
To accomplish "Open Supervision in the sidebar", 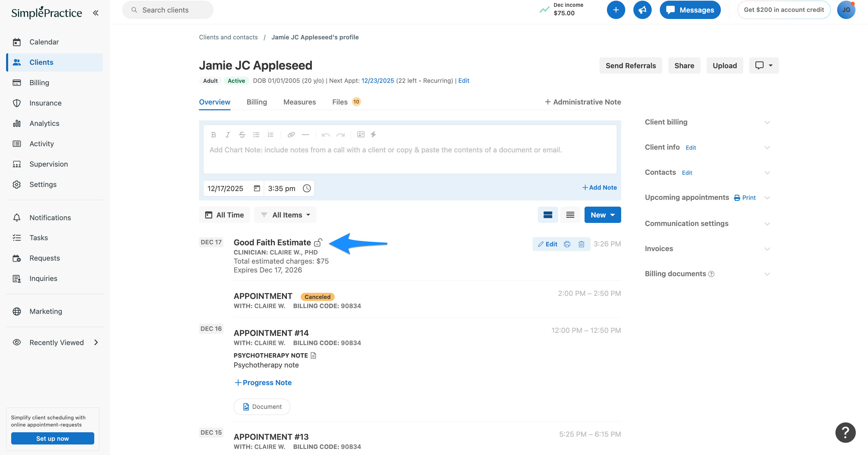I will click(x=55, y=164).
